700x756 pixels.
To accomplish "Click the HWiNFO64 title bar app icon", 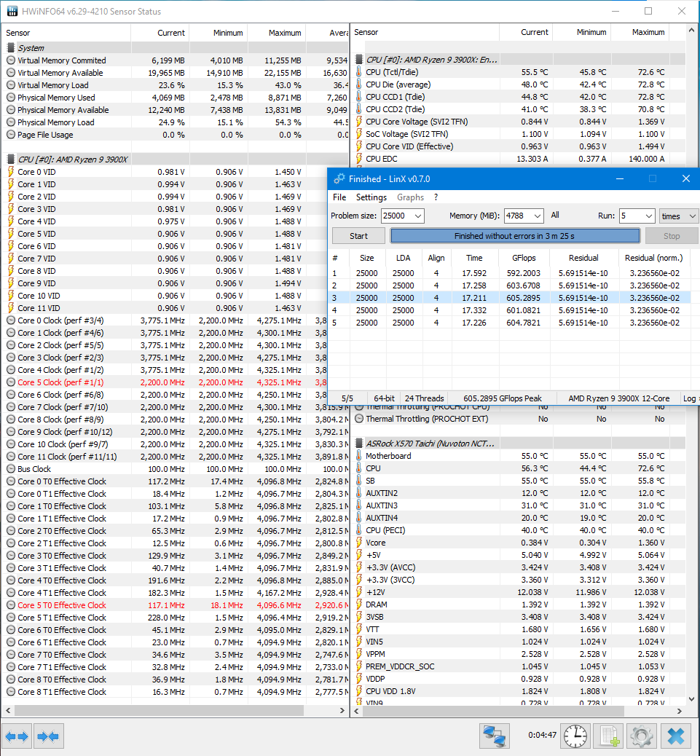I will (x=12, y=11).
